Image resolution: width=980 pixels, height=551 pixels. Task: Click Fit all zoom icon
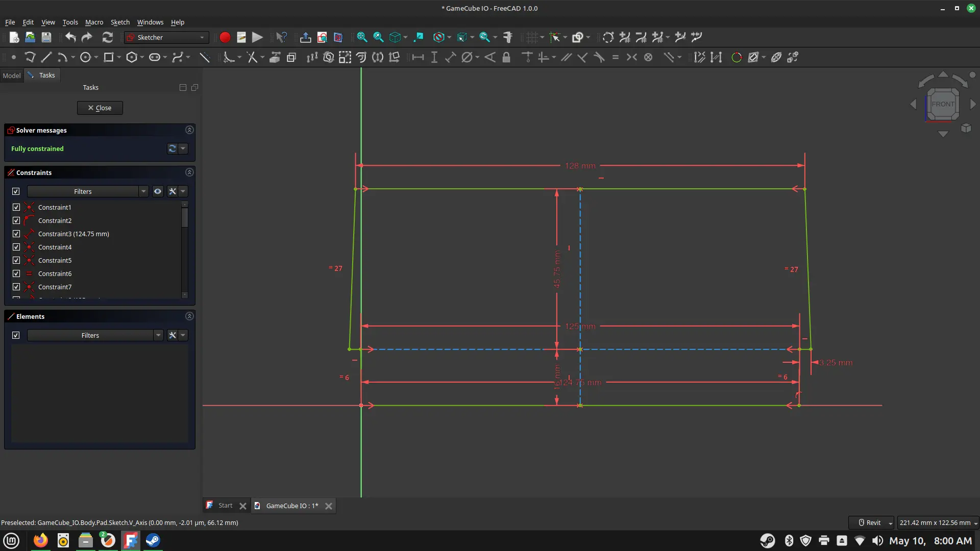(x=362, y=37)
